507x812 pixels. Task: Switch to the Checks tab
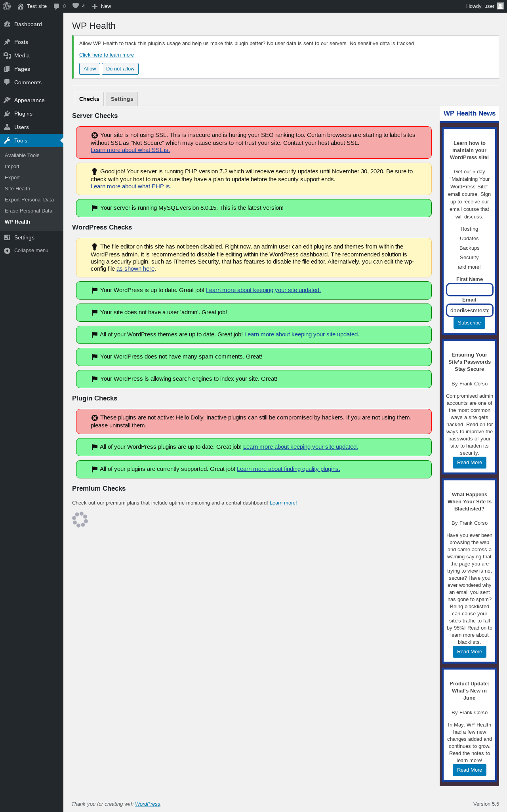click(89, 99)
